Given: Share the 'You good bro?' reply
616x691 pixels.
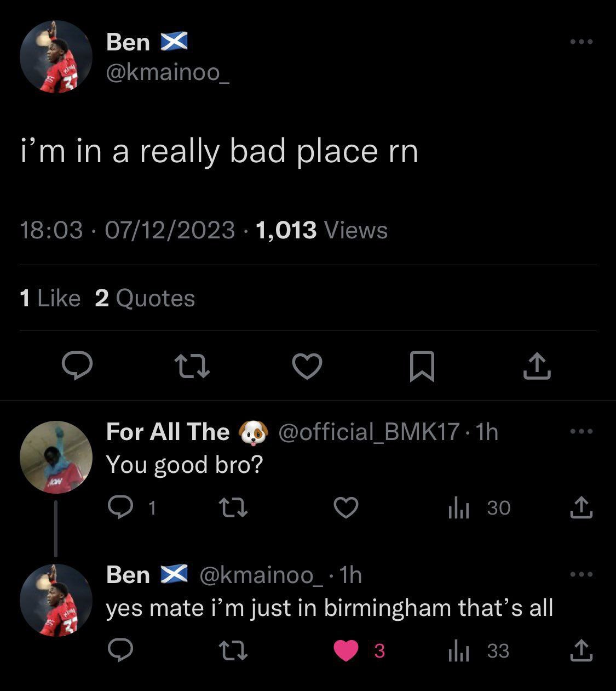Looking at the screenshot, I should [581, 508].
